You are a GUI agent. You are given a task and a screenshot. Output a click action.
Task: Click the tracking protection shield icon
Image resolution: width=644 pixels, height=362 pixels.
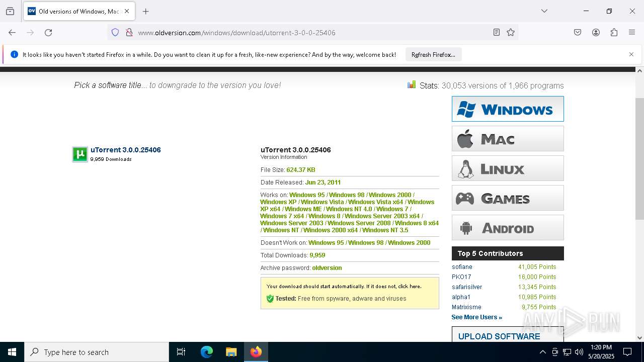coord(115,33)
